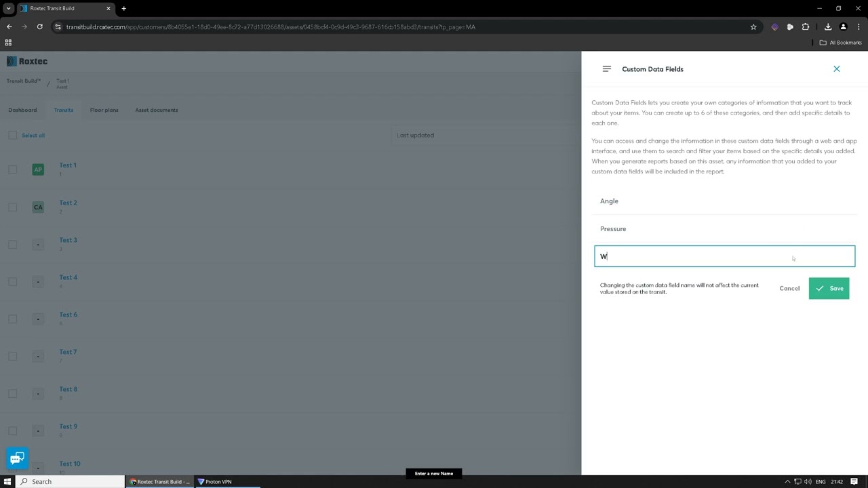Focus the custom field name input box
This screenshot has height=488, width=868.
point(724,256)
